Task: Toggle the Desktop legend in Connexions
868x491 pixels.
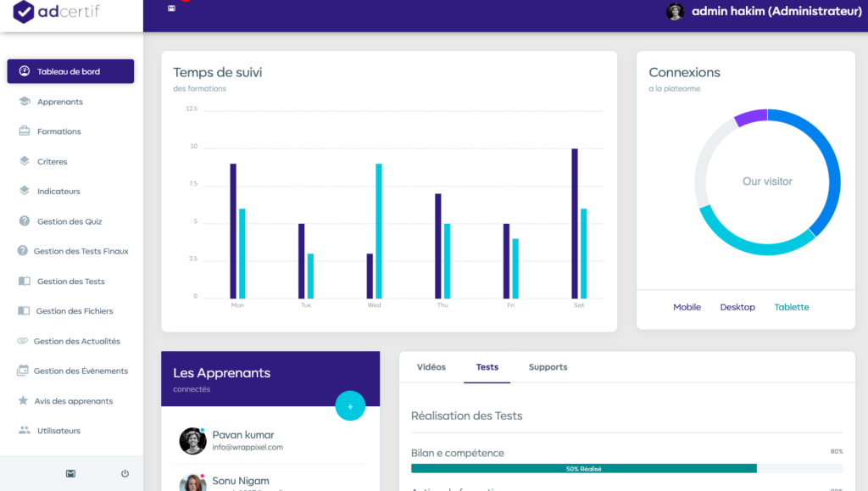Action: click(737, 307)
